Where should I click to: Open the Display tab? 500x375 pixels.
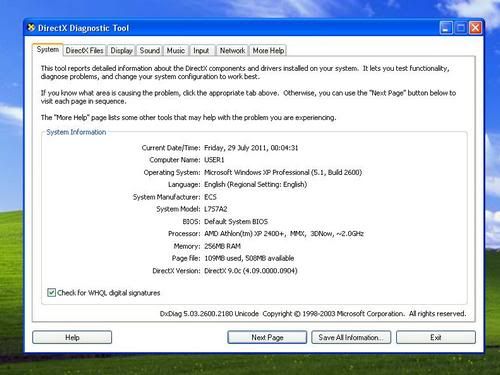(x=121, y=51)
